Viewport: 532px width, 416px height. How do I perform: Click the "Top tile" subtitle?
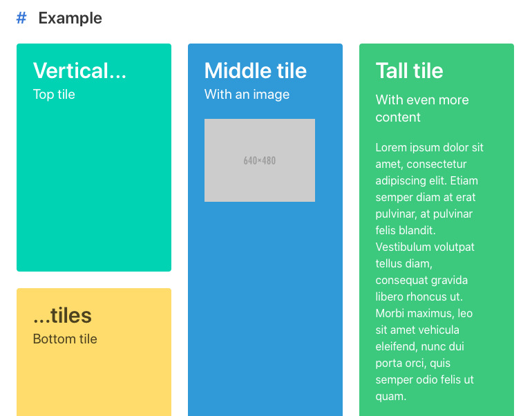click(54, 95)
